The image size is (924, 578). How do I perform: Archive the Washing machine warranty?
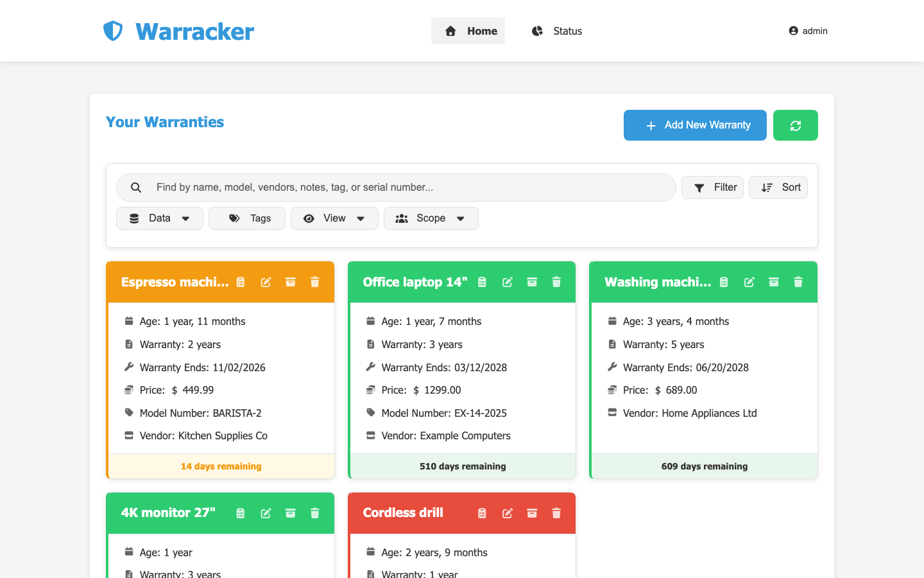point(774,282)
